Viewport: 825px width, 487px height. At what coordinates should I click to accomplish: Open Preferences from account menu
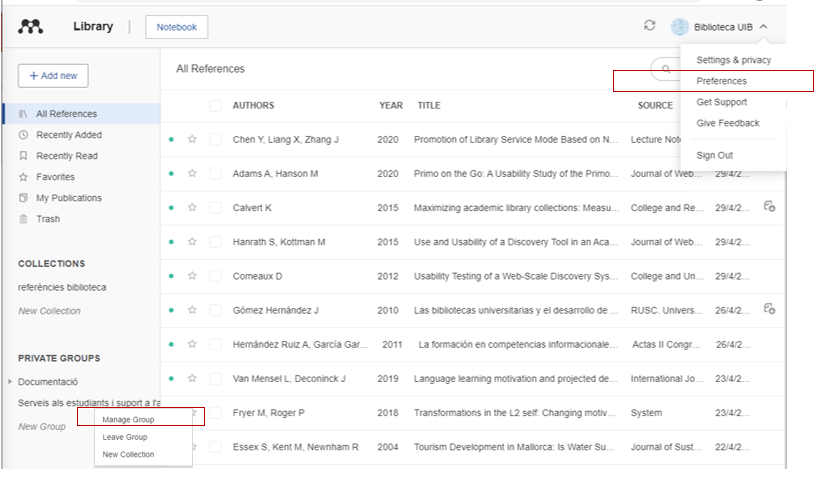pyautogui.click(x=721, y=81)
